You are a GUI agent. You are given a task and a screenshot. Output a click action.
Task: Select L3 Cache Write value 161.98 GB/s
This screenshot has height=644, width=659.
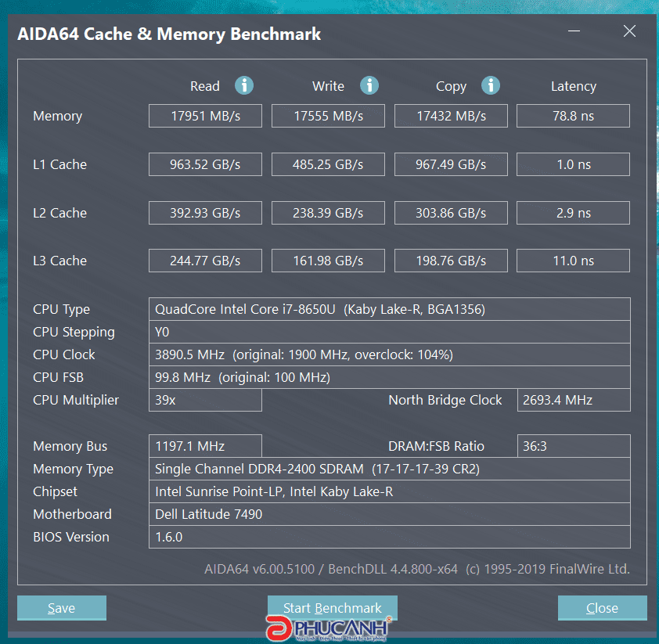coord(328,261)
